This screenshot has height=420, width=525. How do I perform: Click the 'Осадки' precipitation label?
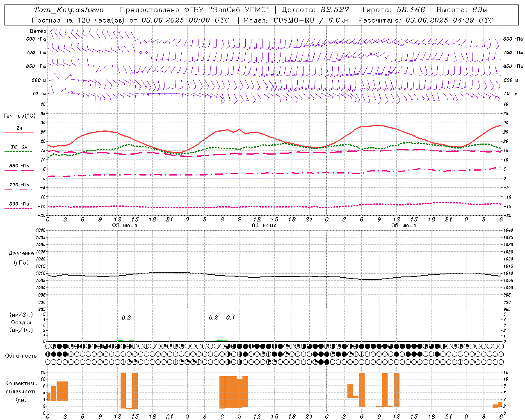coord(21,322)
